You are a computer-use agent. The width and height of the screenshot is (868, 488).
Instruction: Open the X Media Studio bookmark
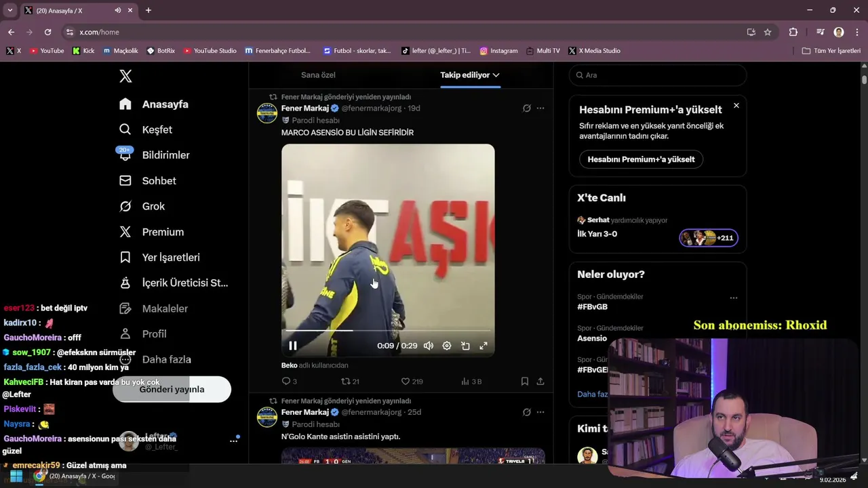pyautogui.click(x=594, y=51)
